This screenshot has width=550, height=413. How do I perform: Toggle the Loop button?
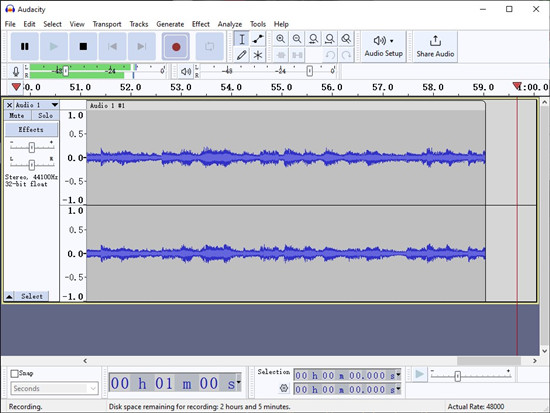click(209, 46)
